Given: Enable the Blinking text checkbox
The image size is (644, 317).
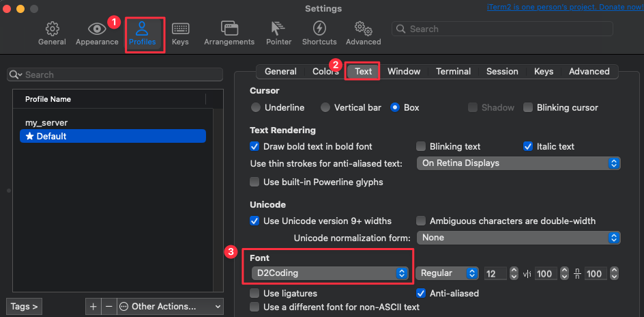Looking at the screenshot, I should [x=421, y=146].
